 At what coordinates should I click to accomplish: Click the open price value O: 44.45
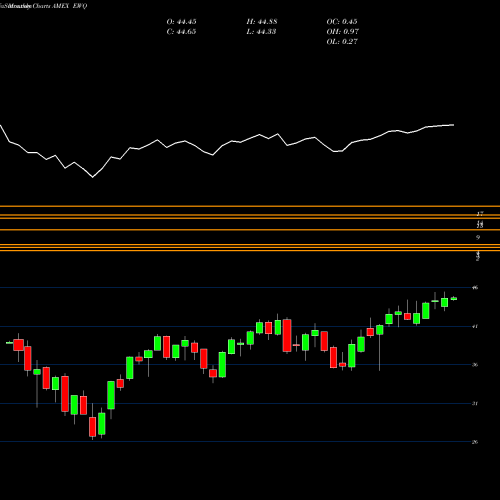tap(181, 22)
